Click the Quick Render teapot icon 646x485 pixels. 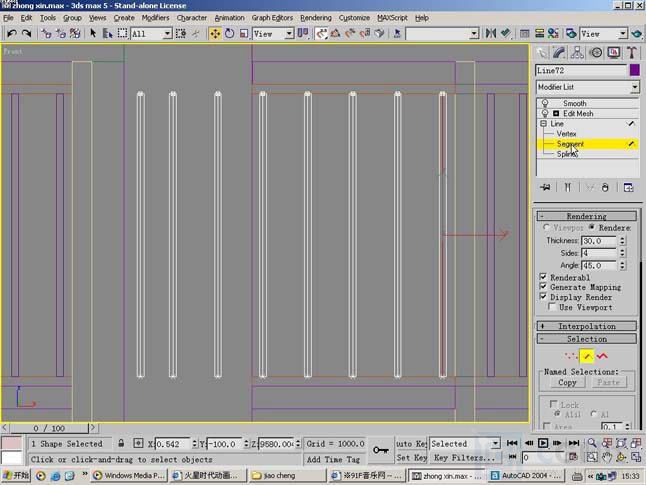click(637, 33)
